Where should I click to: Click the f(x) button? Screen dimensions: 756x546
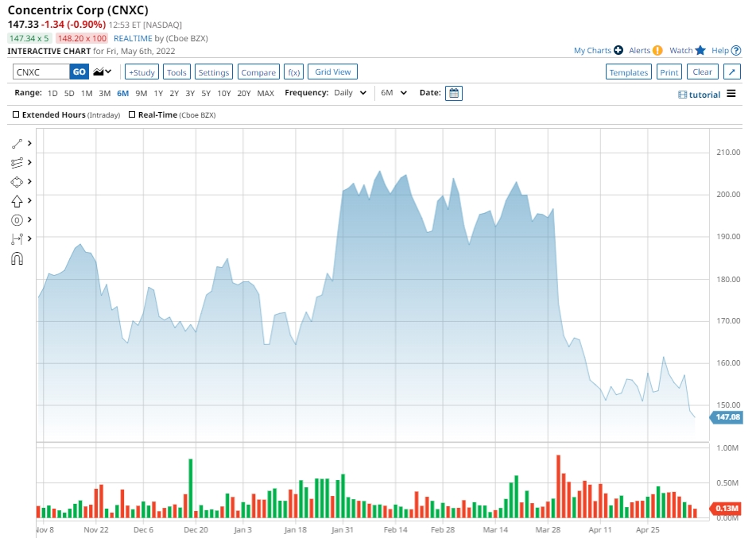(x=293, y=72)
